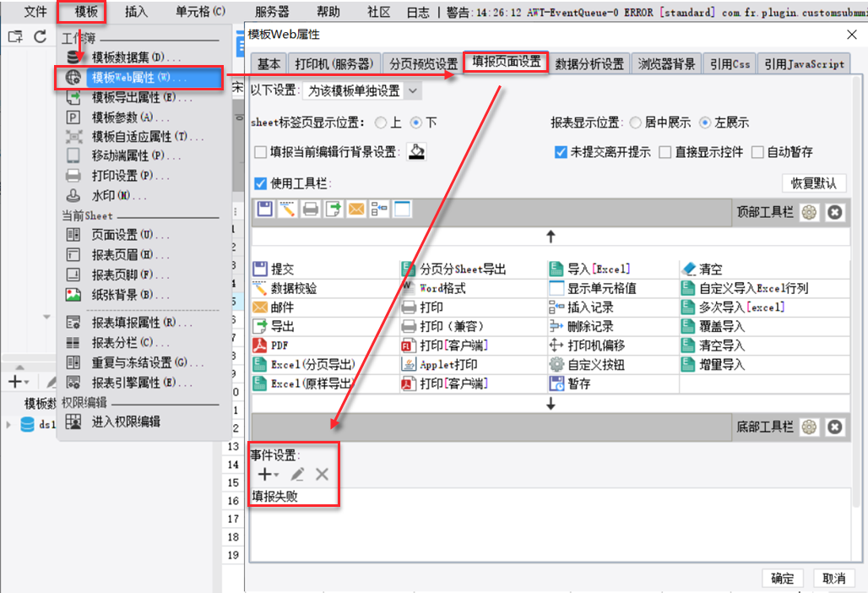Viewport: 868px width, 593px height.
Task: Open the row background color picker
Action: point(417,152)
